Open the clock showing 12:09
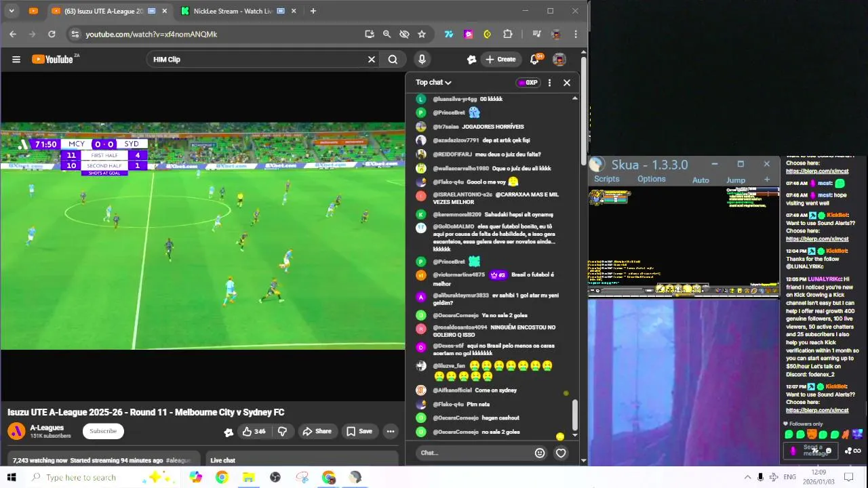Viewport: 868px width, 488px height. [x=818, y=476]
